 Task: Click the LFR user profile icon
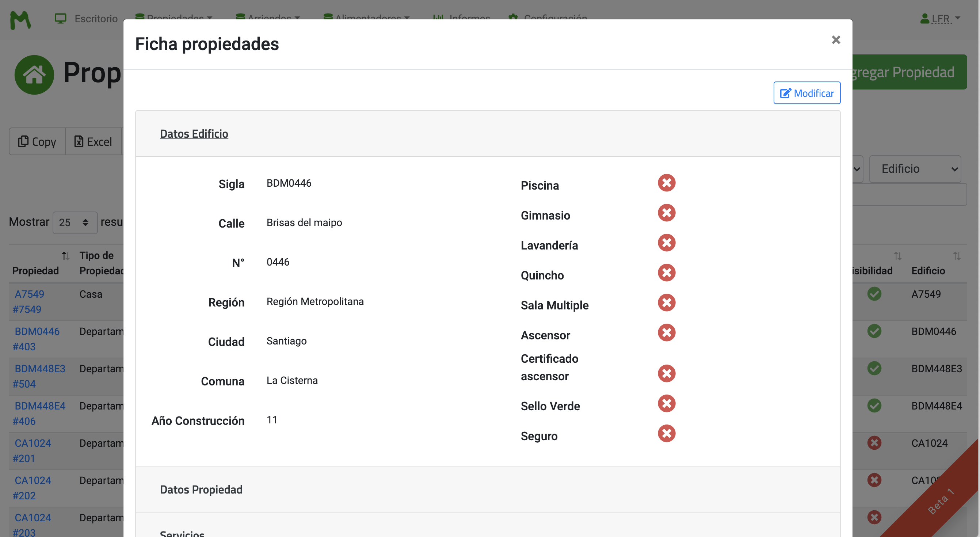tap(924, 19)
